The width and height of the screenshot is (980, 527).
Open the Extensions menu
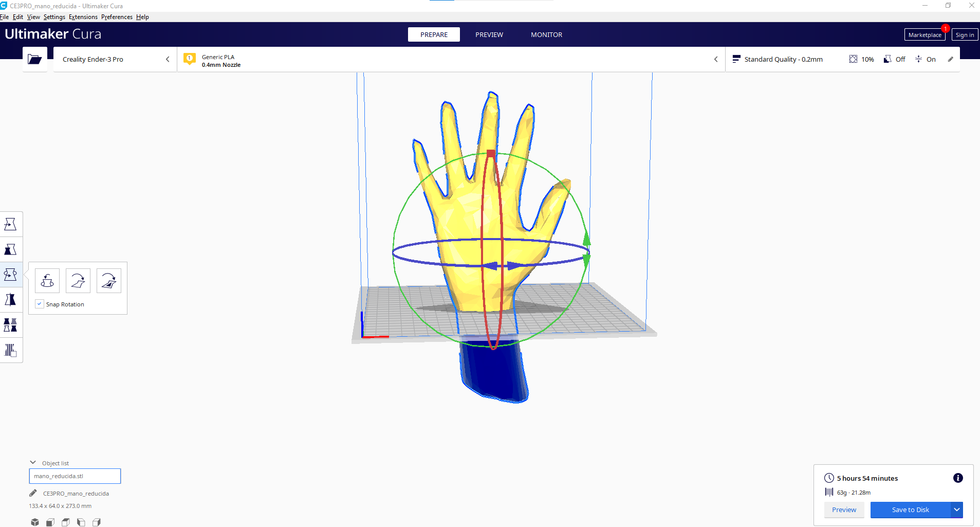pyautogui.click(x=83, y=17)
